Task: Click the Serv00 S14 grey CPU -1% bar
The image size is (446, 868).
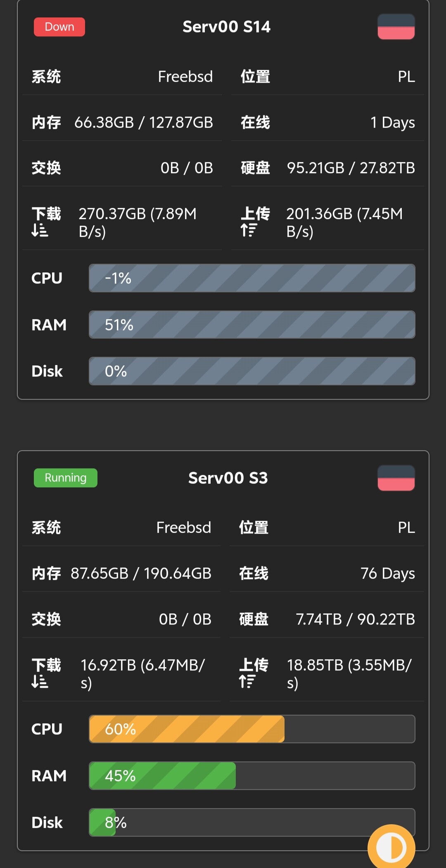Action: point(252,278)
